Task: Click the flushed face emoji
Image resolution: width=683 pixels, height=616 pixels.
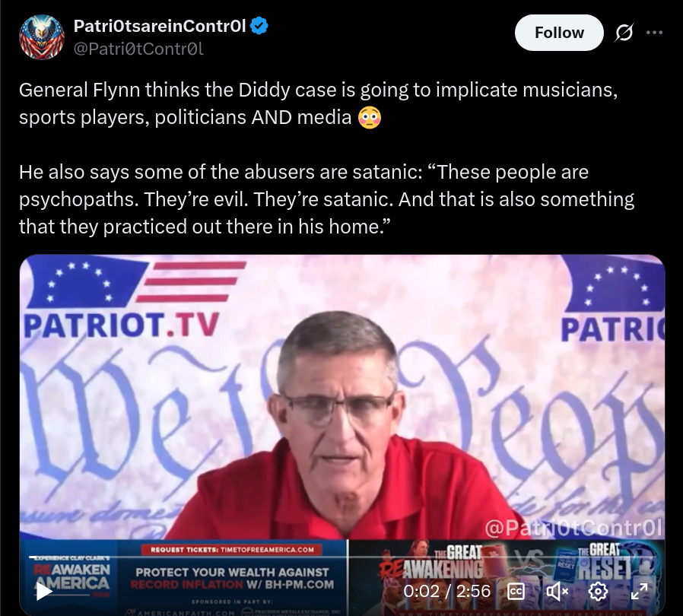Action: tap(370, 117)
